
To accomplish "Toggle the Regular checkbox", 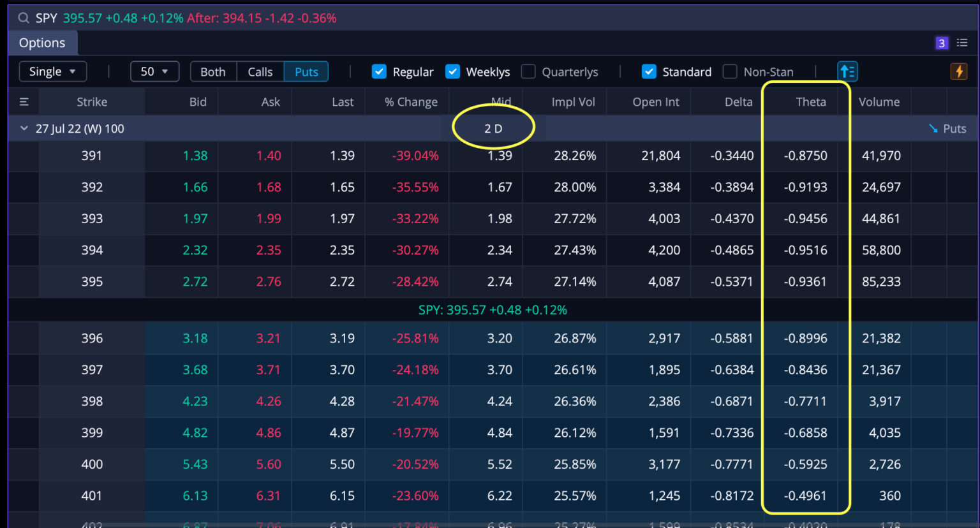I will coord(379,71).
